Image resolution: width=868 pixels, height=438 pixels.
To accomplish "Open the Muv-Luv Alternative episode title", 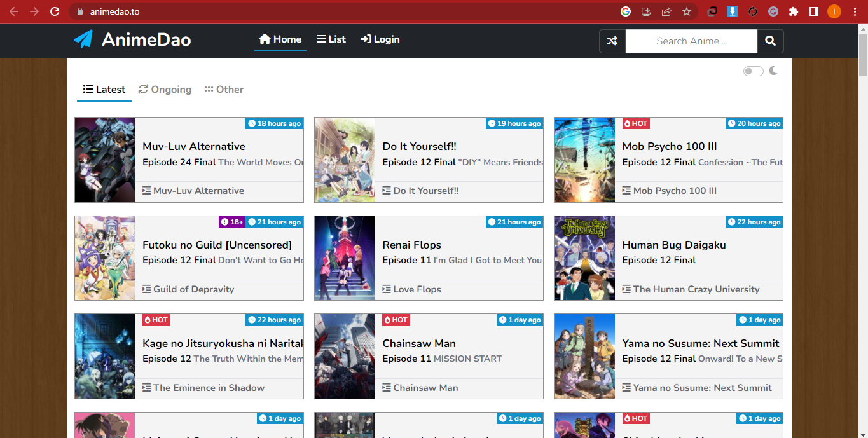I will (194, 146).
